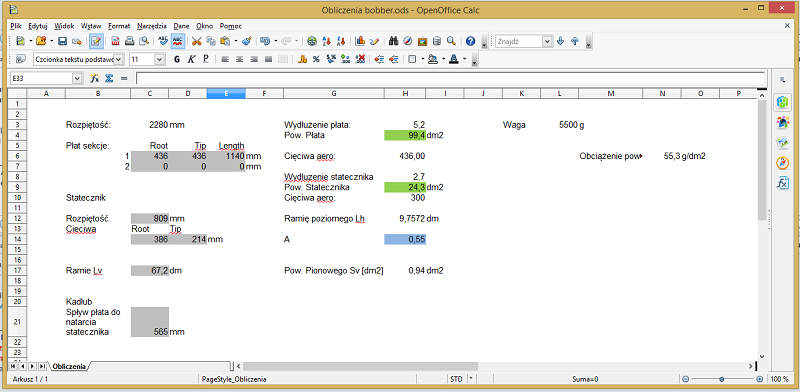The width and height of the screenshot is (800, 392).
Task: Run the Spelling check icon
Action: [163, 41]
